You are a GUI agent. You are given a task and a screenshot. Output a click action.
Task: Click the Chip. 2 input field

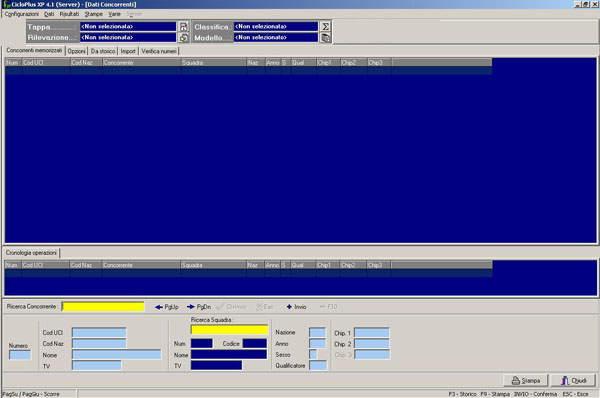(x=372, y=344)
